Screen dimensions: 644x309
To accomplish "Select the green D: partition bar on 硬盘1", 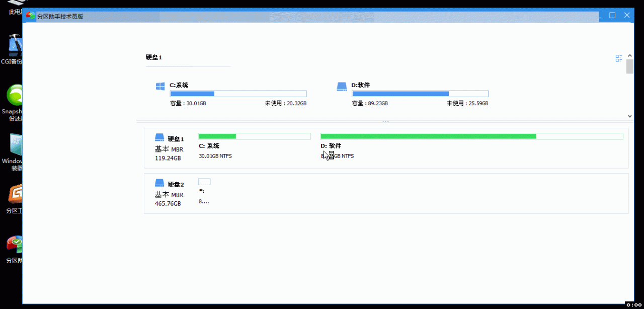I will pyautogui.click(x=471, y=136).
